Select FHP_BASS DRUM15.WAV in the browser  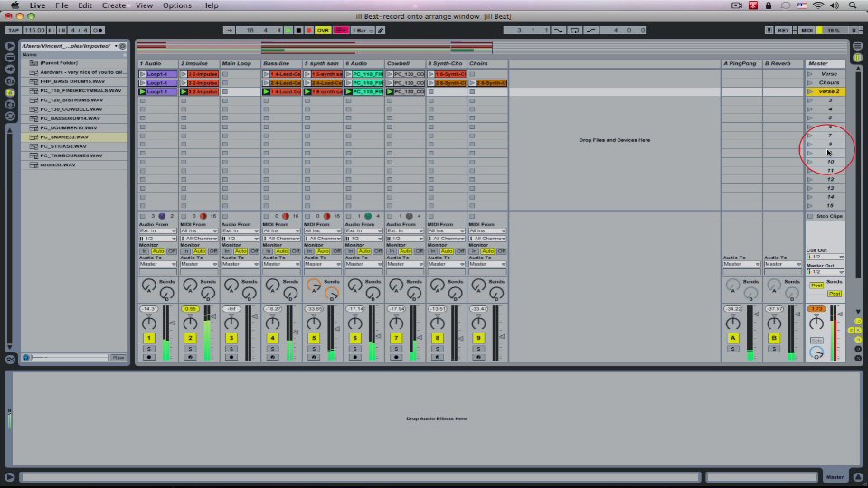74,81
